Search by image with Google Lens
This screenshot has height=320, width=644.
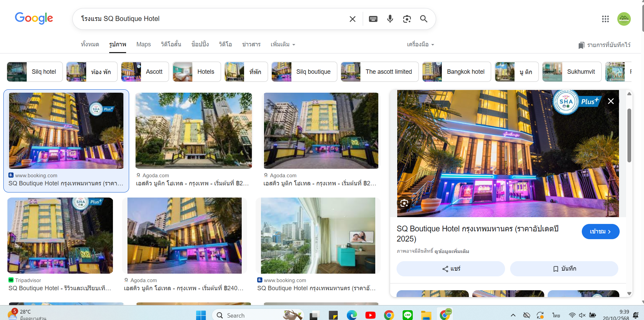coord(407,19)
